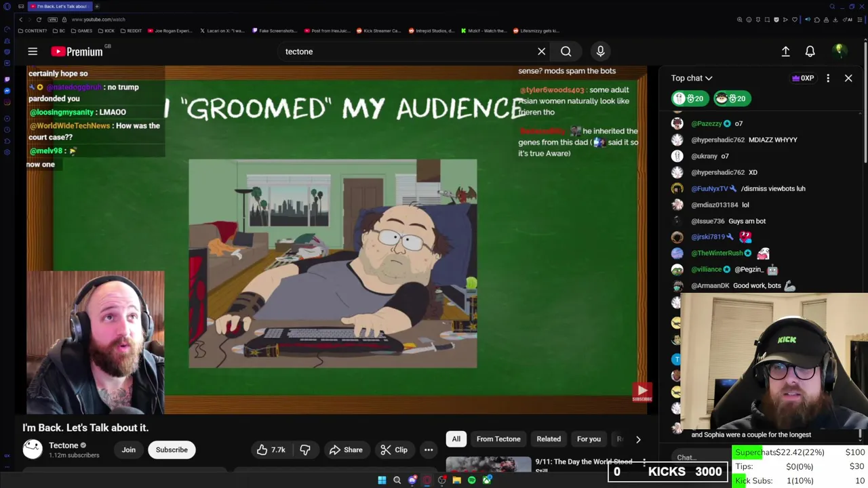Open the Fake Screenshots bookmark
Viewport: 868px width, 488px height.
pos(275,30)
